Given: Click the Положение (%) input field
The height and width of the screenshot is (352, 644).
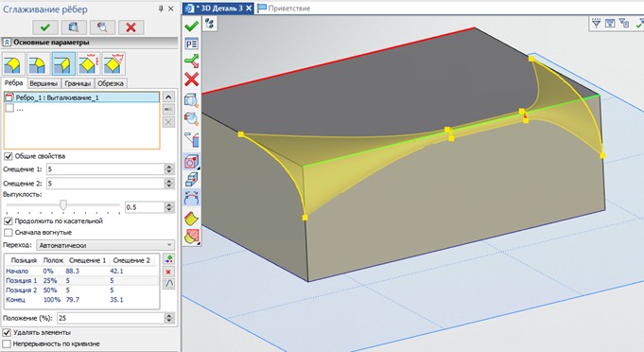Looking at the screenshot, I should pyautogui.click(x=111, y=318).
